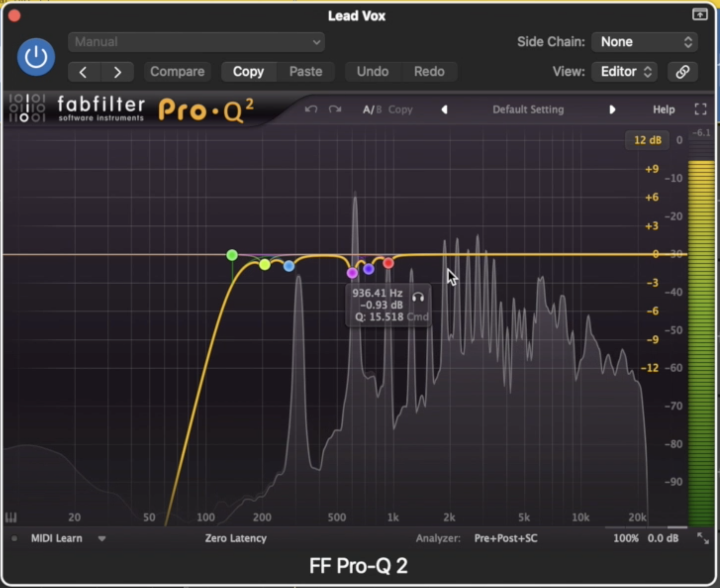
Task: Select the green high-pass EQ band node
Action: pos(232,255)
